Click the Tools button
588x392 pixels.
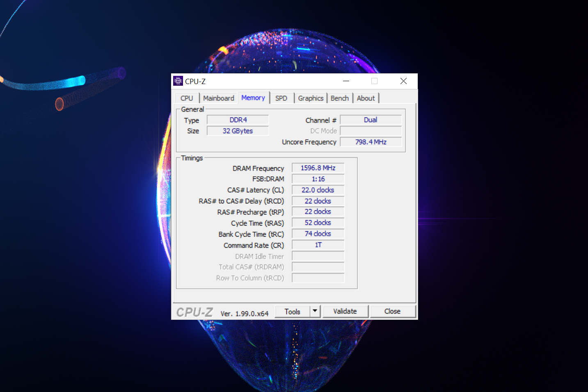coord(293,312)
